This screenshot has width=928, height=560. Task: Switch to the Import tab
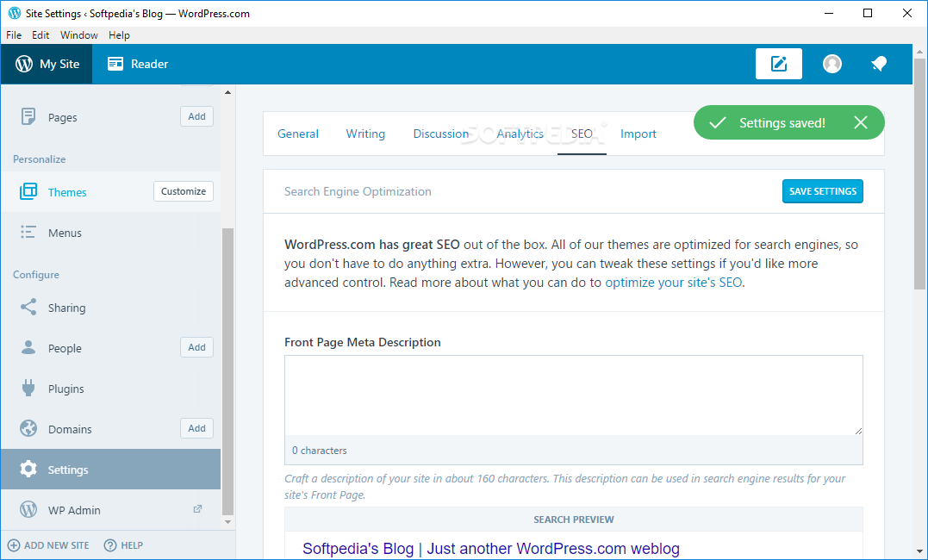638,134
